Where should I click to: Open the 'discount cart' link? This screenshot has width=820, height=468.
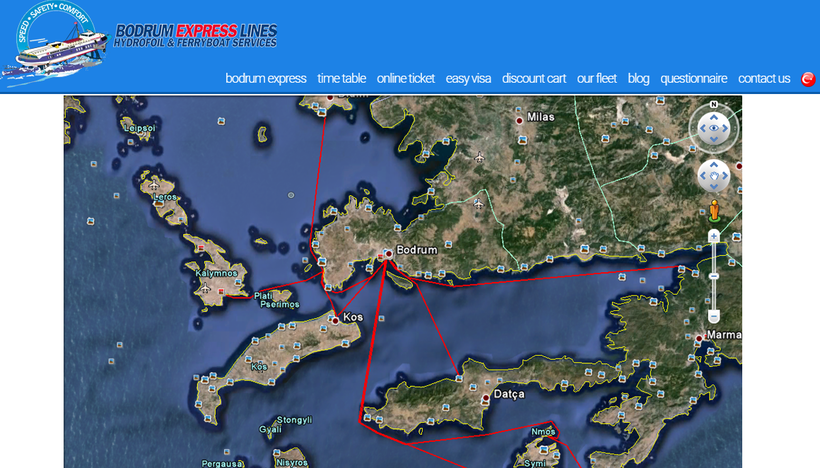coord(533,79)
